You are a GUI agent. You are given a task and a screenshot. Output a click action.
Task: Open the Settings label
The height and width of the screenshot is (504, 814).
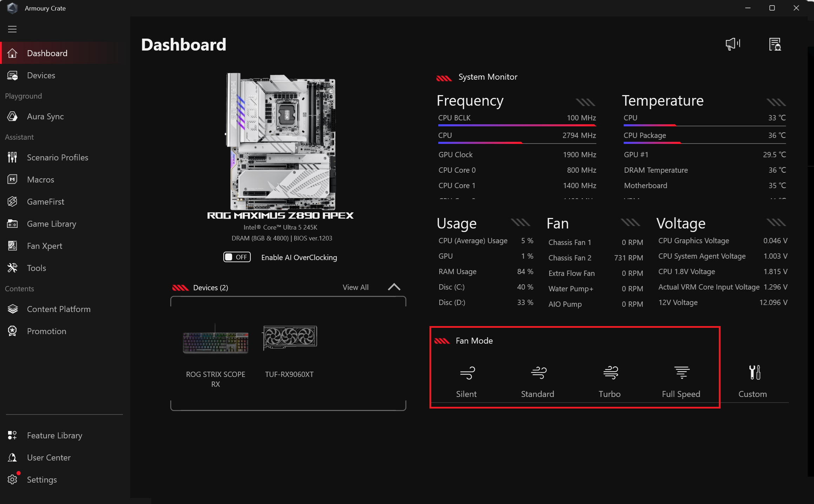coord(42,480)
